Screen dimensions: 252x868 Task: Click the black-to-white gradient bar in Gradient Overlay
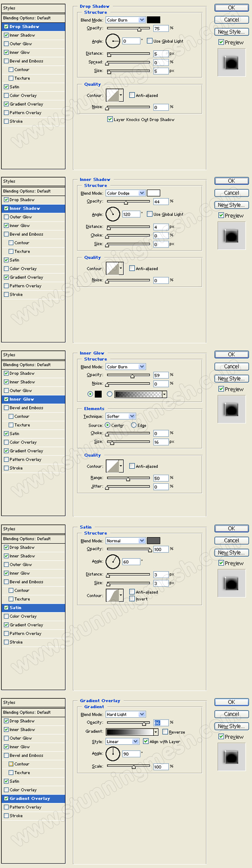[x=130, y=732]
